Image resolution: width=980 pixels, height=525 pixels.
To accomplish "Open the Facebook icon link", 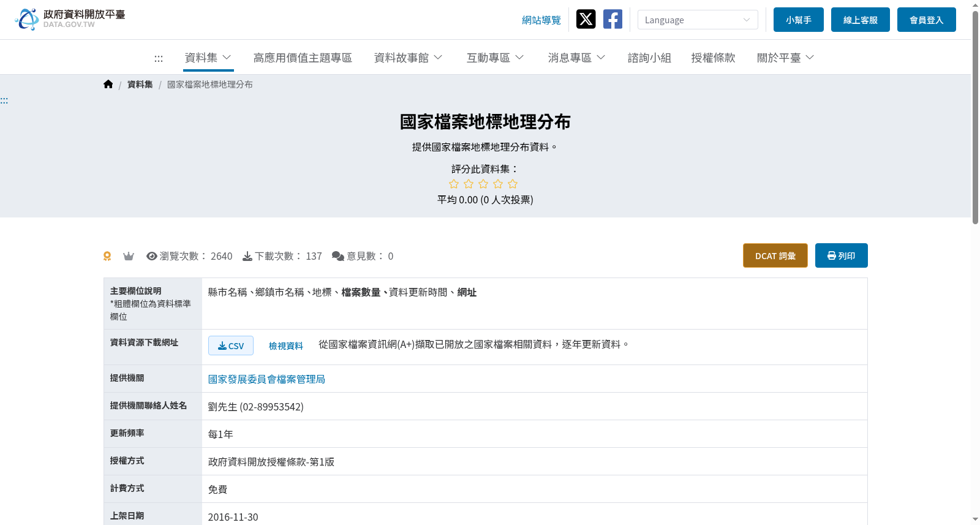I will click(612, 19).
